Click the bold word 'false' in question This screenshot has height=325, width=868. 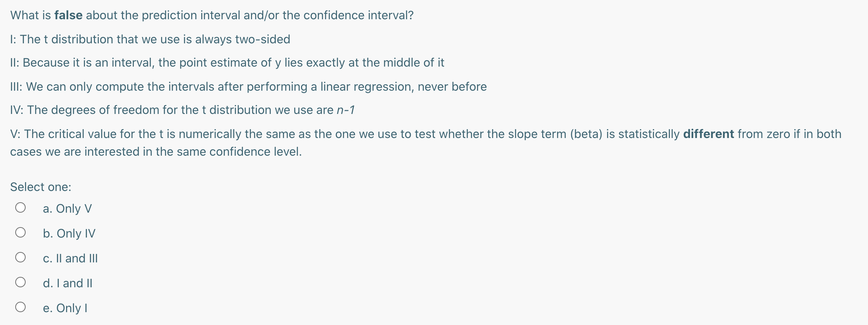click(x=68, y=15)
